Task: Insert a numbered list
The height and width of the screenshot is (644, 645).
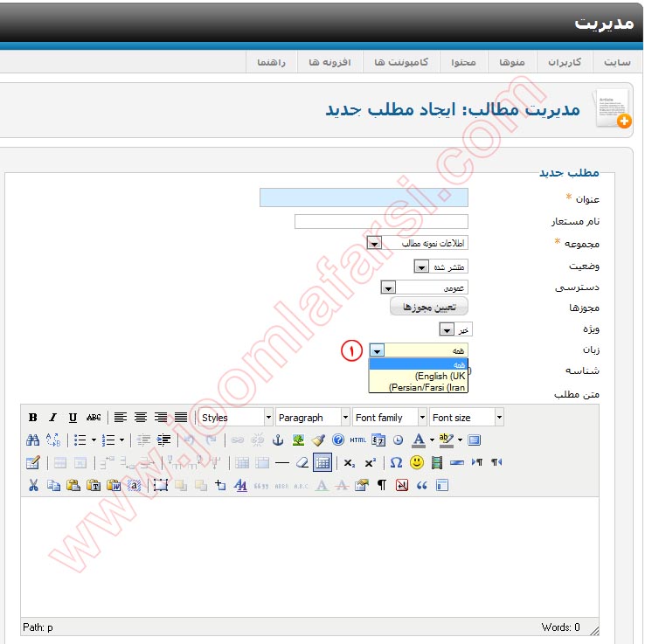Action: coord(108,440)
